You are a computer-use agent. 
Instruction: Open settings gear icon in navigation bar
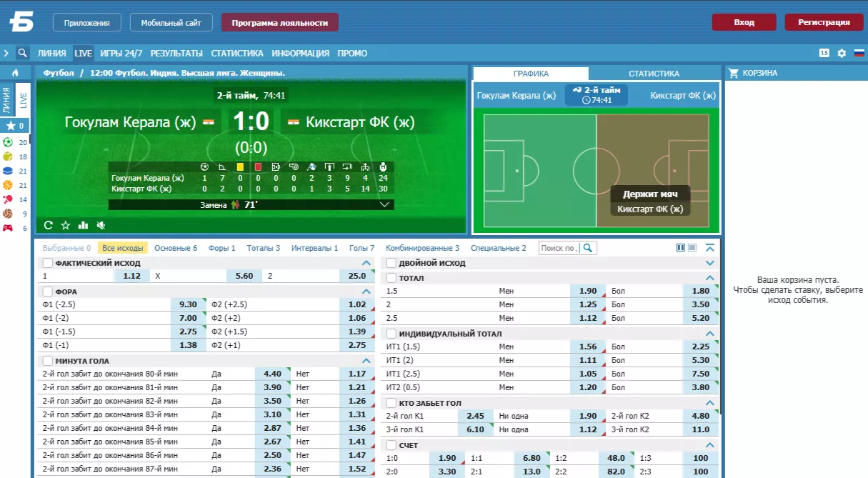(x=842, y=53)
